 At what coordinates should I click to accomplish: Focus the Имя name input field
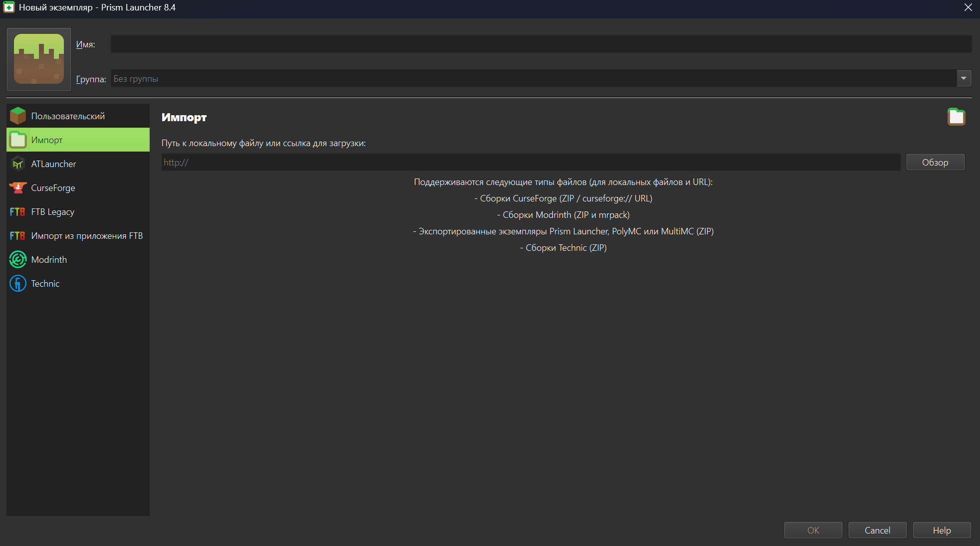click(540, 44)
